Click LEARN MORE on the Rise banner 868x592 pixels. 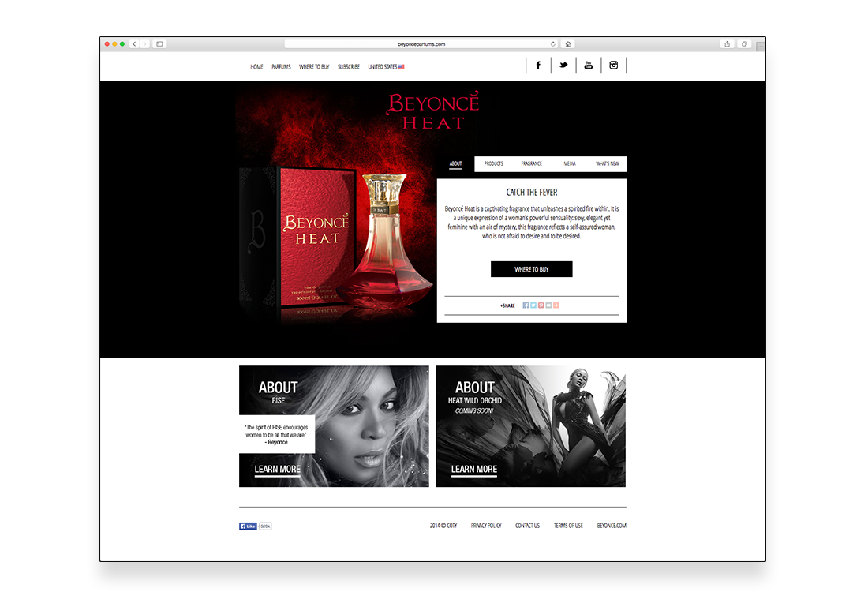click(277, 470)
